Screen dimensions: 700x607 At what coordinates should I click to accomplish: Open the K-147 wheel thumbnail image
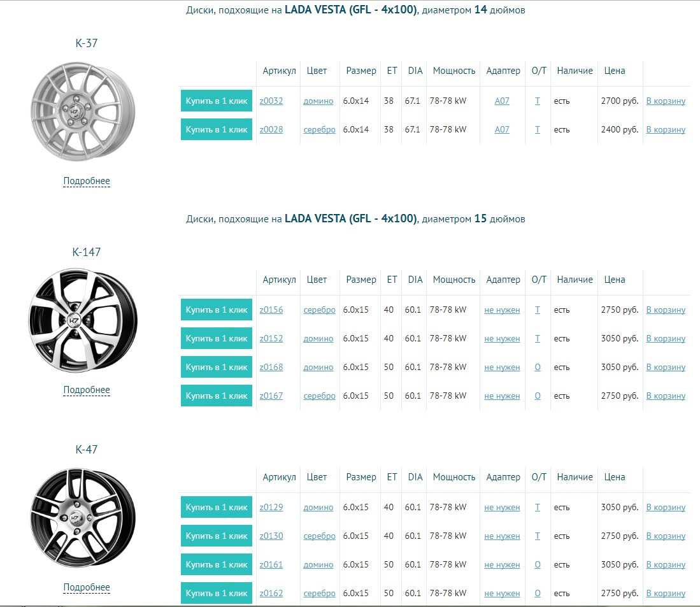83,320
